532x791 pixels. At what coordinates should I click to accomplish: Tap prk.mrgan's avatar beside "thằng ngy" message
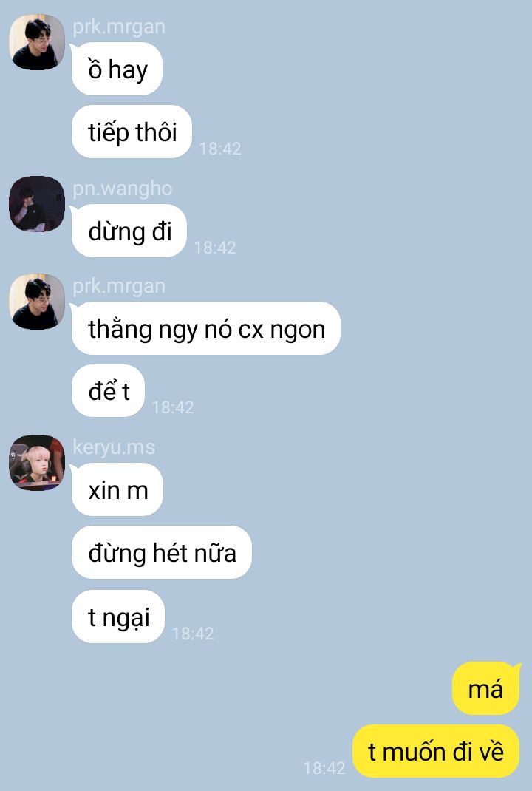[x=37, y=302]
